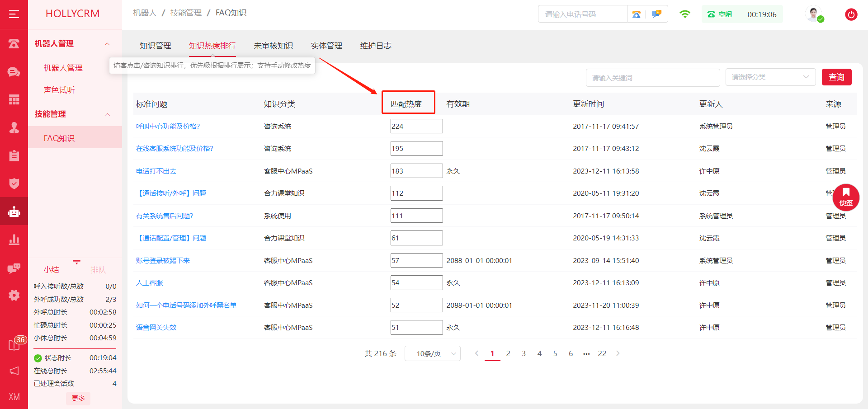Click the HOLLYCRM logo
The height and width of the screenshot is (409, 868).
pos(72,14)
